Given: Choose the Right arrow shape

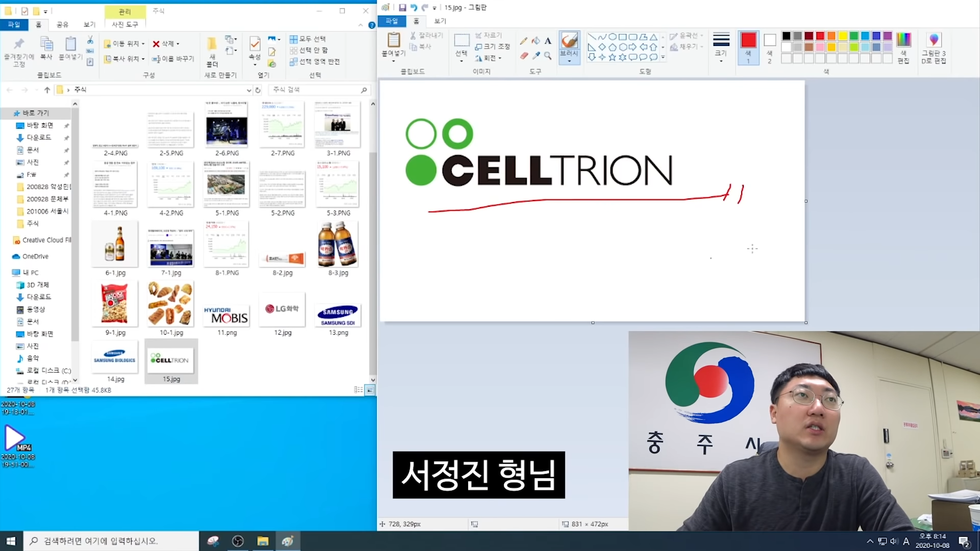Looking at the screenshot, I should click(x=632, y=47).
